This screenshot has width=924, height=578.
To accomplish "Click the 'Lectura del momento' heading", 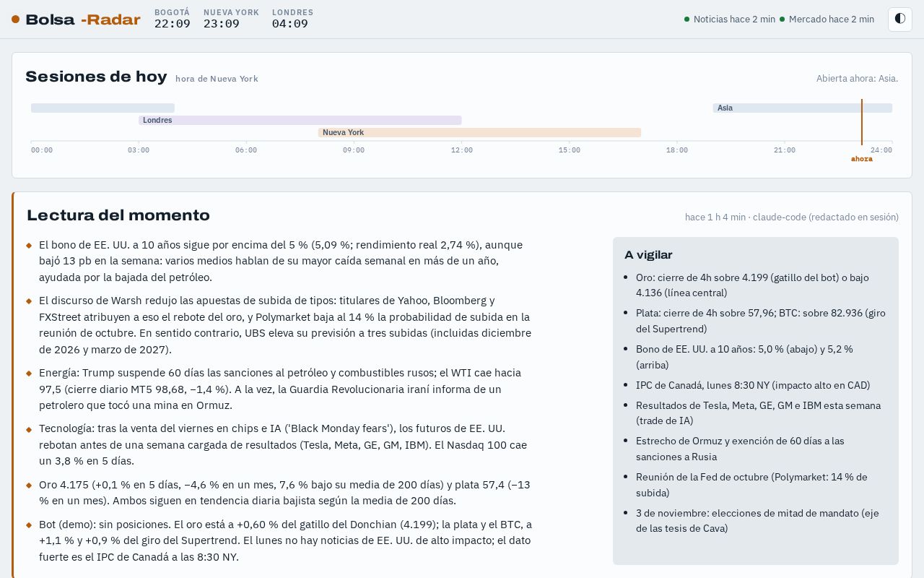I will [118, 215].
